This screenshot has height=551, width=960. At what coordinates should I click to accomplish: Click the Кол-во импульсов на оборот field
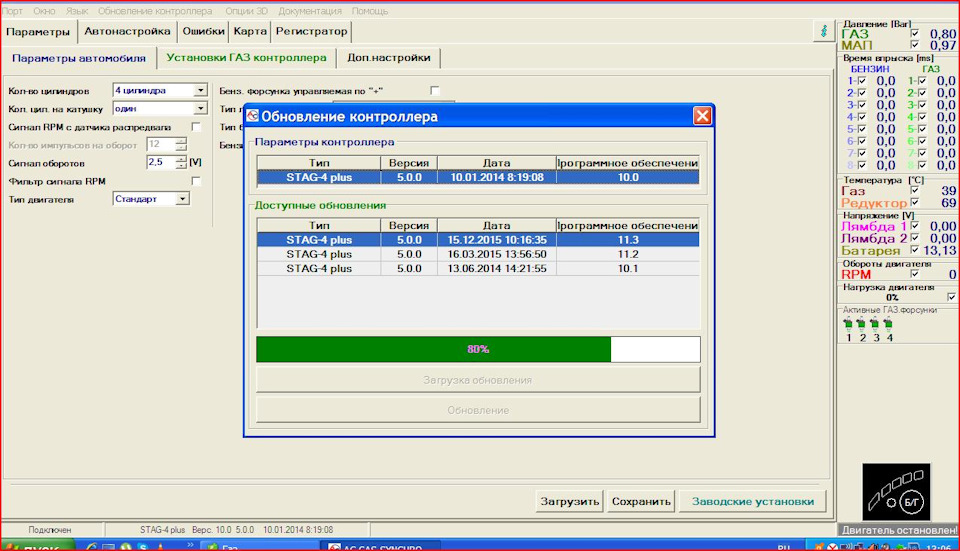[x=161, y=144]
